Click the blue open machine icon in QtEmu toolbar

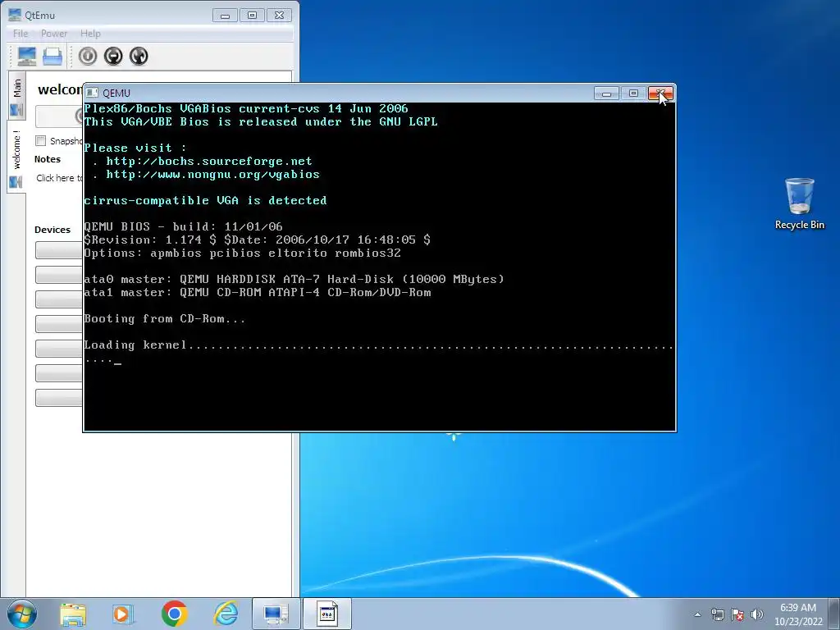[x=52, y=57]
